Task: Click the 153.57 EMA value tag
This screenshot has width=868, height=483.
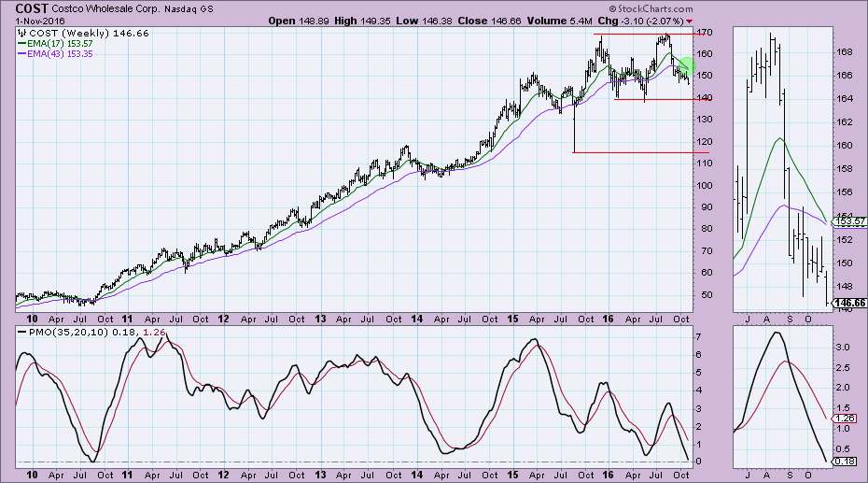Action: point(849,221)
